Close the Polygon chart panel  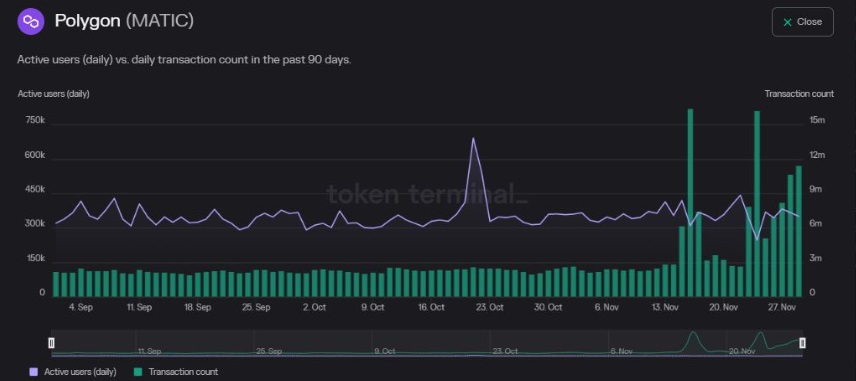click(x=802, y=22)
